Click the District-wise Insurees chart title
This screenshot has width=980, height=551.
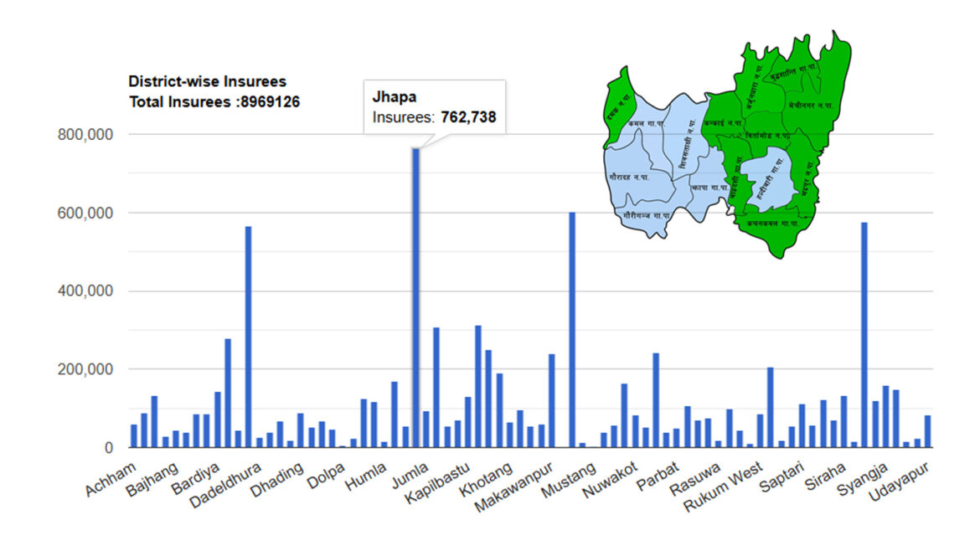(207, 82)
